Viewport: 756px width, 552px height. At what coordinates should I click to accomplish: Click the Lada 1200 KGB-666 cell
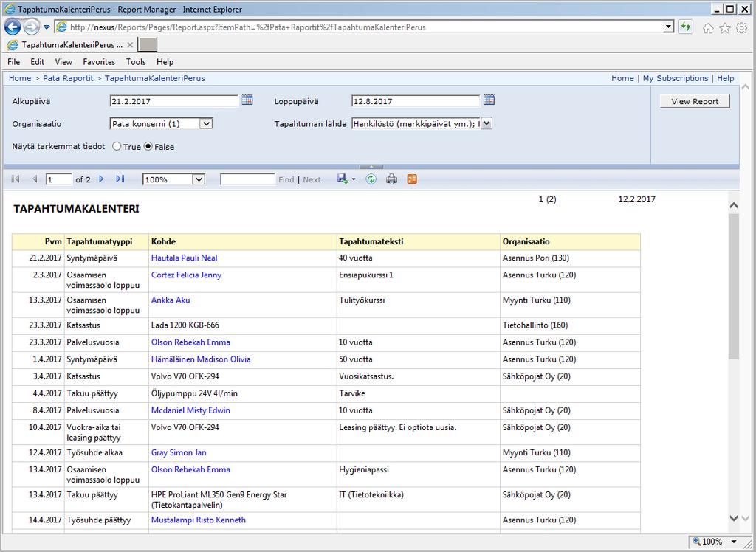[x=242, y=325]
